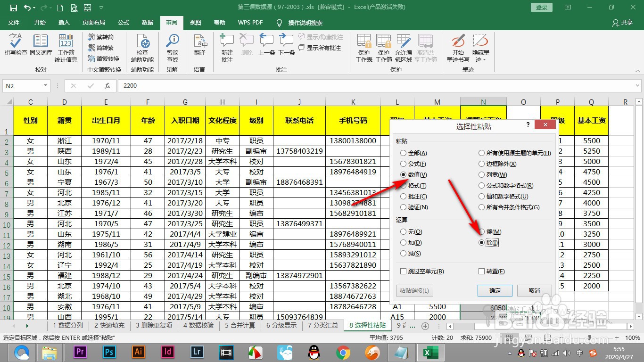Convert traditional to simplified (繁转简)

click(101, 37)
